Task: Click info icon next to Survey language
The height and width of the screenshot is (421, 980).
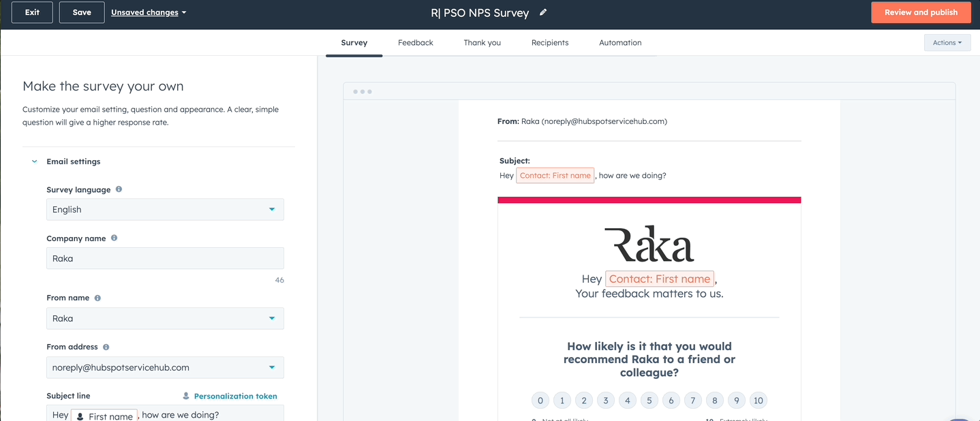Action: [x=119, y=189]
